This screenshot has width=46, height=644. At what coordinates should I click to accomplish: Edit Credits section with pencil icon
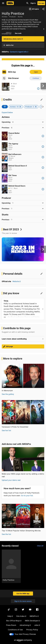point(42,99)
